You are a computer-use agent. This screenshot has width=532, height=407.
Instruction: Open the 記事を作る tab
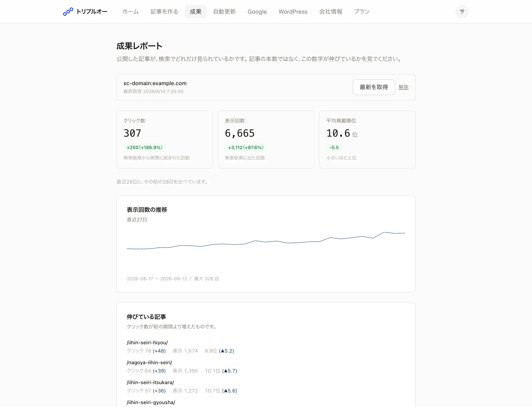click(164, 12)
